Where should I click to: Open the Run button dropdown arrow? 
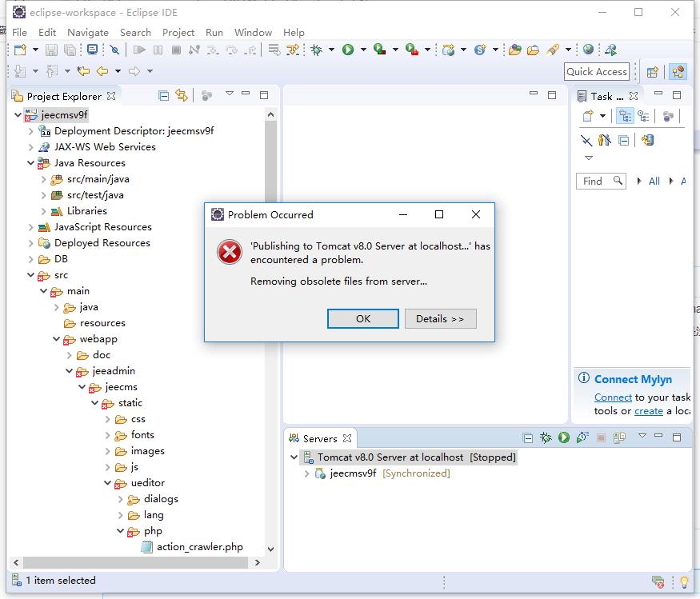point(363,50)
